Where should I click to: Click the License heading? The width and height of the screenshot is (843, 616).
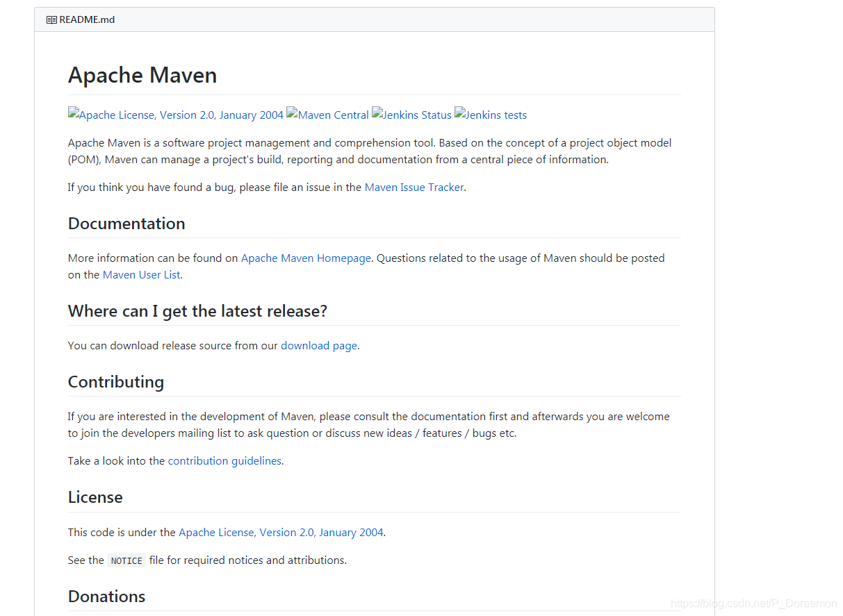(x=95, y=497)
